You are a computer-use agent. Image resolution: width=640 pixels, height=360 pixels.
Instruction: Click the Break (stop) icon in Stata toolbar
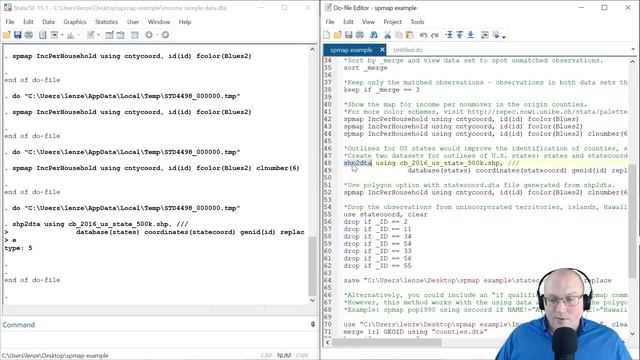click(165, 35)
